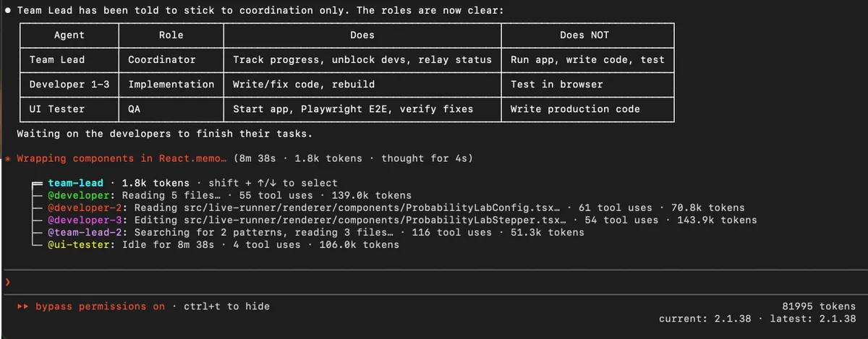Click the white bullet before Team Lead message

(8, 11)
